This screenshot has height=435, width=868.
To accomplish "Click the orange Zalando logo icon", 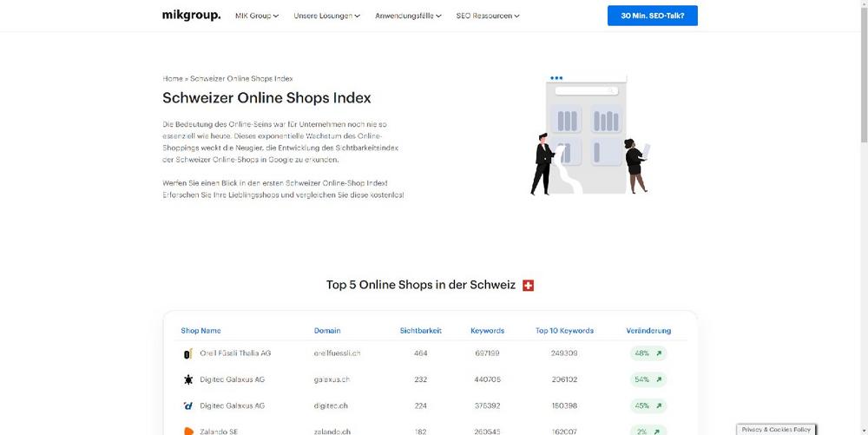I will (187, 431).
